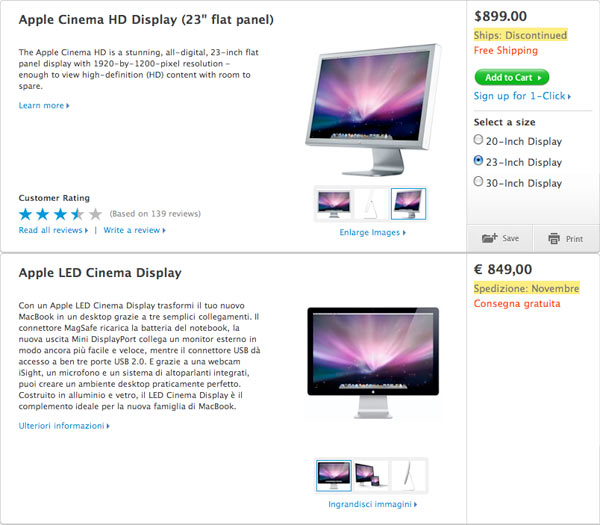Choose the 30-Inch Display option
This screenshot has height=525, width=600.
(479, 182)
